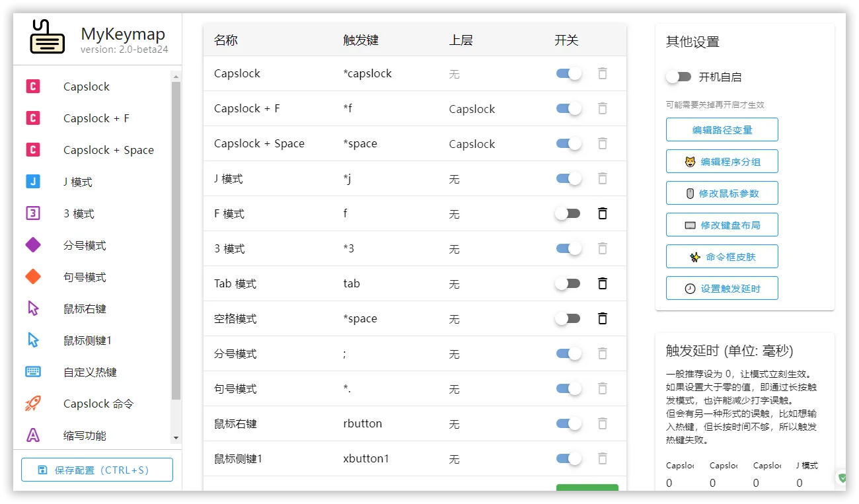Click the rocket icon for Capslock 命令

click(x=33, y=404)
